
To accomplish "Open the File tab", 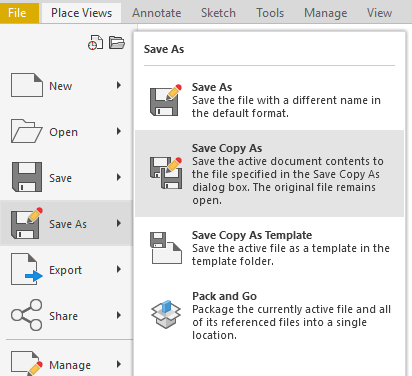I will [x=19, y=13].
